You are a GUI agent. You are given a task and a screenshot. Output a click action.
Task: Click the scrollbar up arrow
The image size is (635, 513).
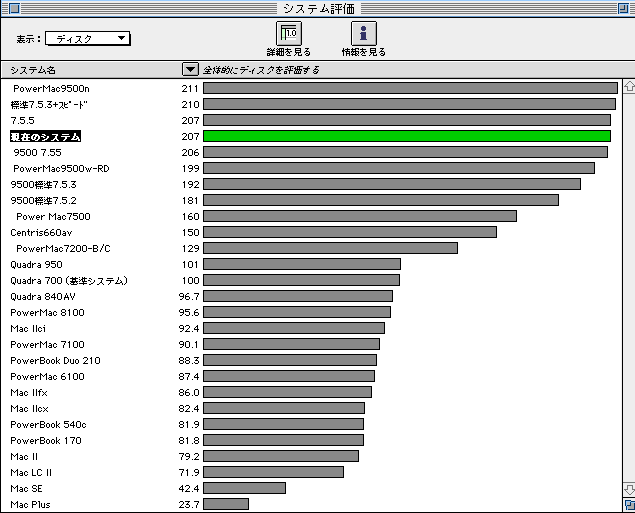pyautogui.click(x=627, y=87)
